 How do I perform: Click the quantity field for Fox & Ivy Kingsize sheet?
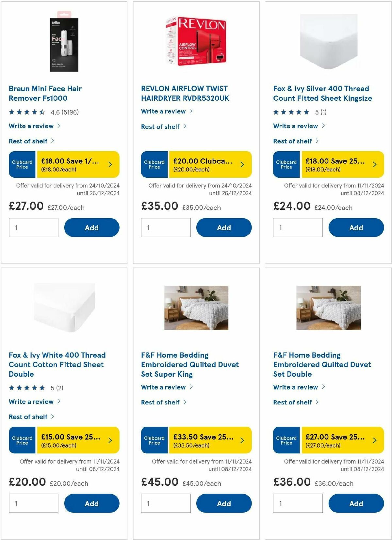298,227
